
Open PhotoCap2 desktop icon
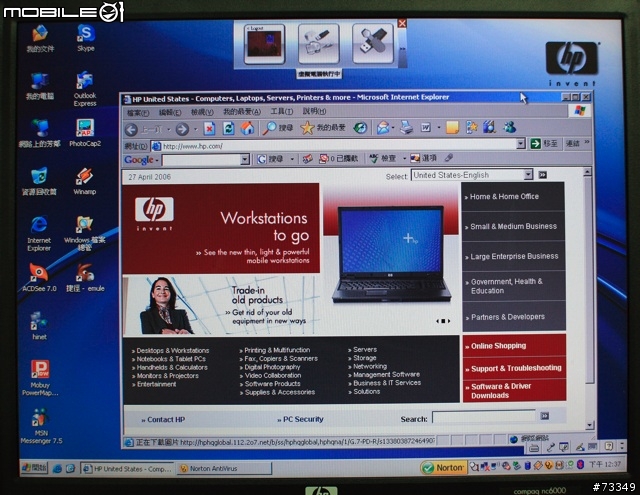pyautogui.click(x=85, y=133)
